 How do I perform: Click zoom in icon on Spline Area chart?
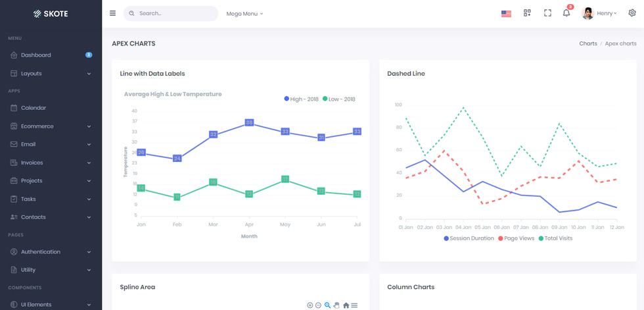point(310,305)
